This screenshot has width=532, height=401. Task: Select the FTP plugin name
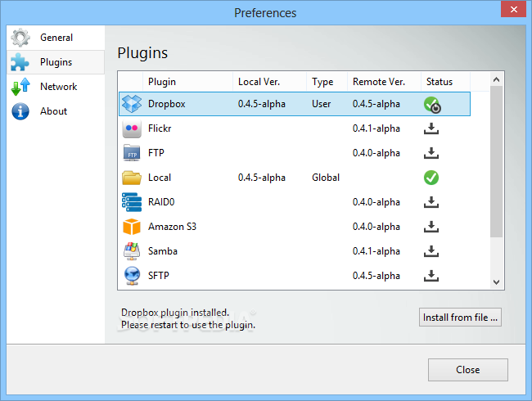(156, 153)
